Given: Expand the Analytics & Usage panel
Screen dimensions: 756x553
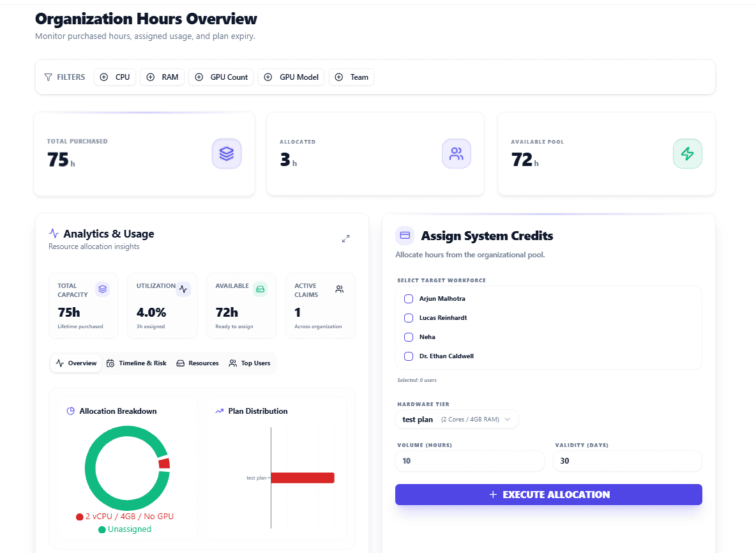Looking at the screenshot, I should pyautogui.click(x=345, y=239).
